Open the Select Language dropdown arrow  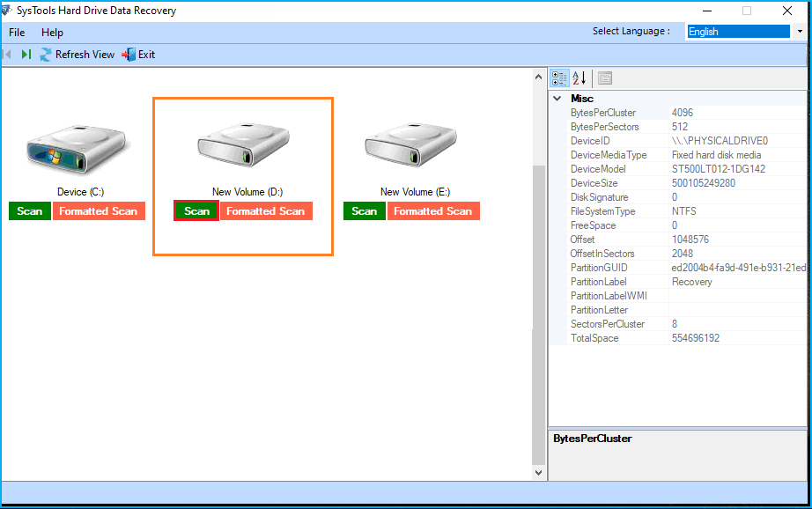pos(800,32)
